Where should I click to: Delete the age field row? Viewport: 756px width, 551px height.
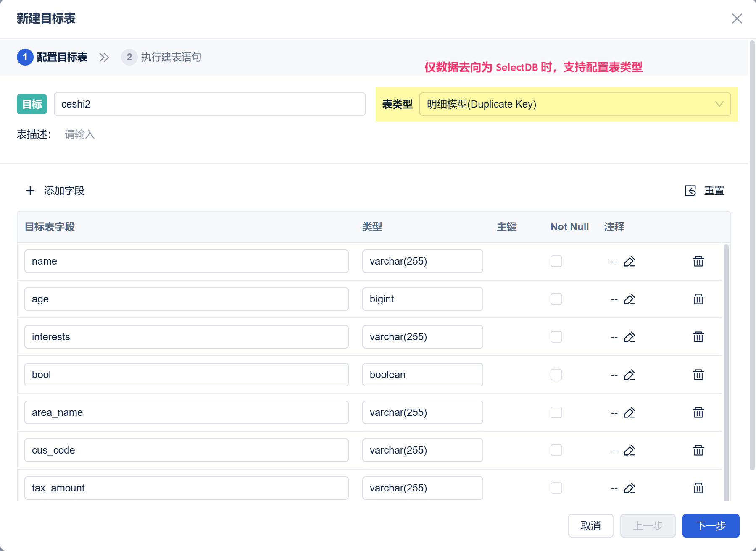pyautogui.click(x=698, y=299)
